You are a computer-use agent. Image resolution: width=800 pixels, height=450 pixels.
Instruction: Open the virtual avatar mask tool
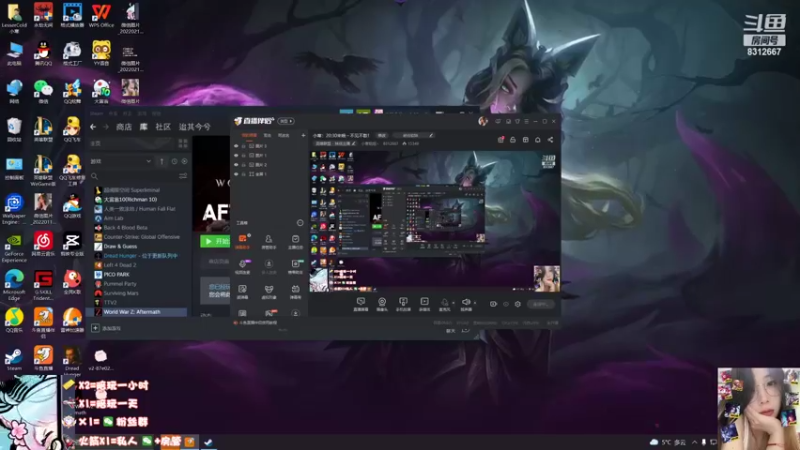[x=269, y=291]
